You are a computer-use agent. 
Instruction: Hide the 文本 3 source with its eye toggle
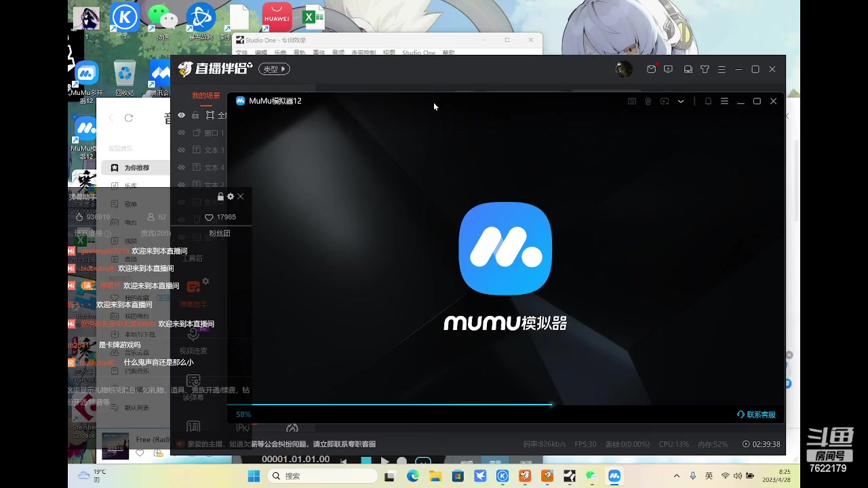tap(182, 149)
